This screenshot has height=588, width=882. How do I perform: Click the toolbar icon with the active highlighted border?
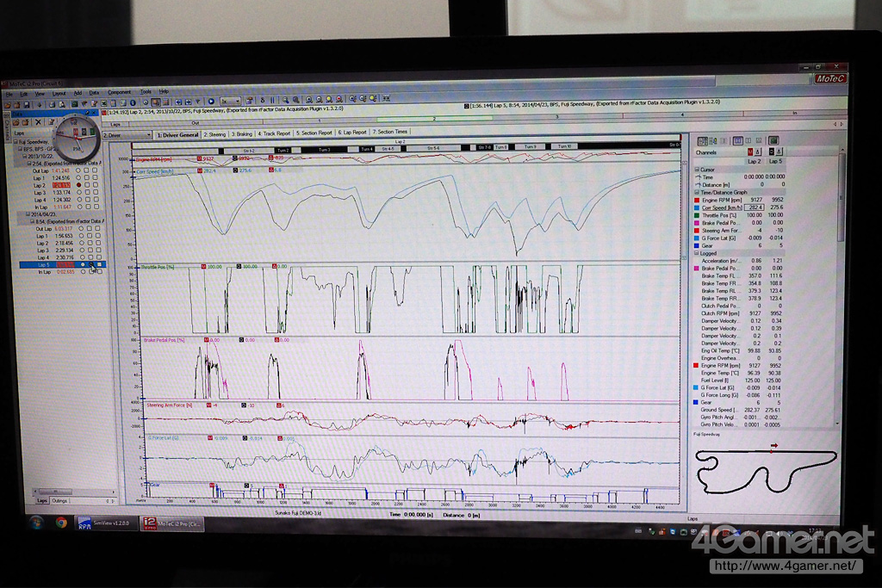(155, 102)
